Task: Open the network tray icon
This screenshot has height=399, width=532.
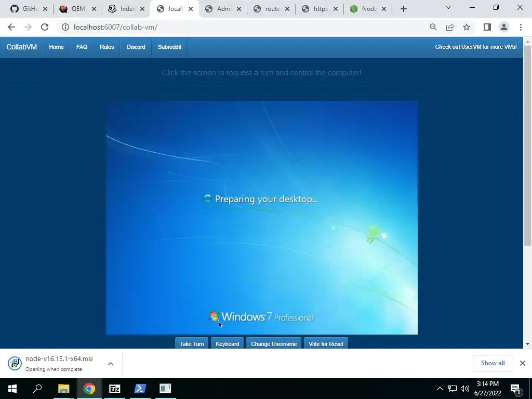Action: tap(453, 389)
